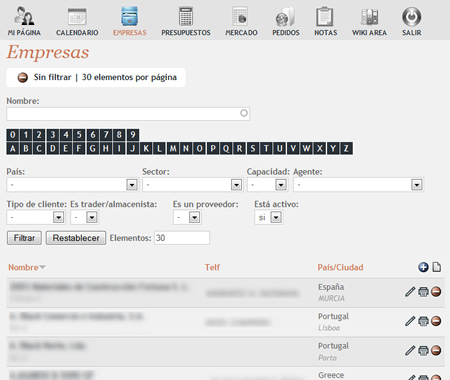Screen dimensions: 450x380
Task: Go to Presupuestos calculator section
Action: (x=186, y=21)
